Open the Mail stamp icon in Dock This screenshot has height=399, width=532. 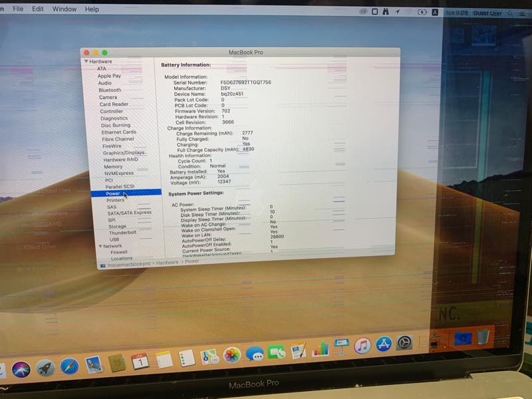[x=94, y=364]
